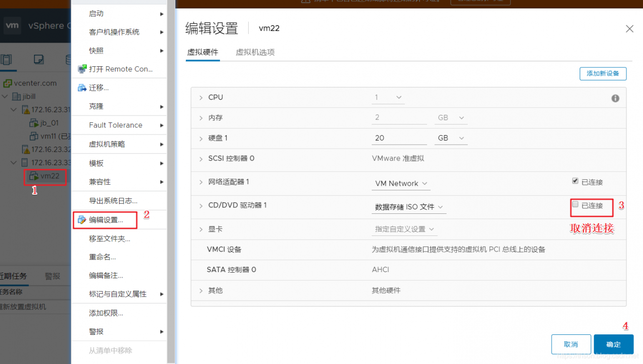Viewport: 643px width, 364px height.
Task: Click the Remote Console monitor icon
Action: click(82, 69)
